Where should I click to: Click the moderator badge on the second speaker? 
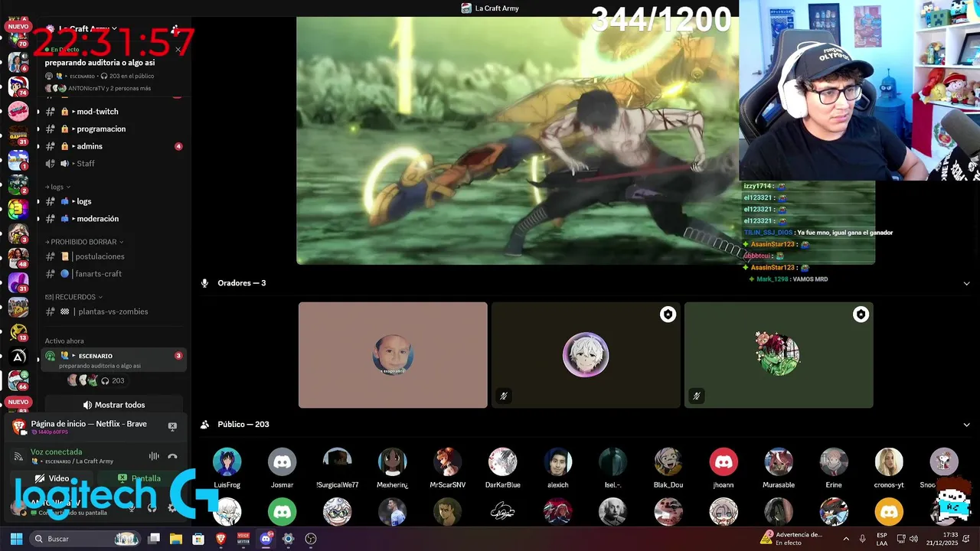668,315
